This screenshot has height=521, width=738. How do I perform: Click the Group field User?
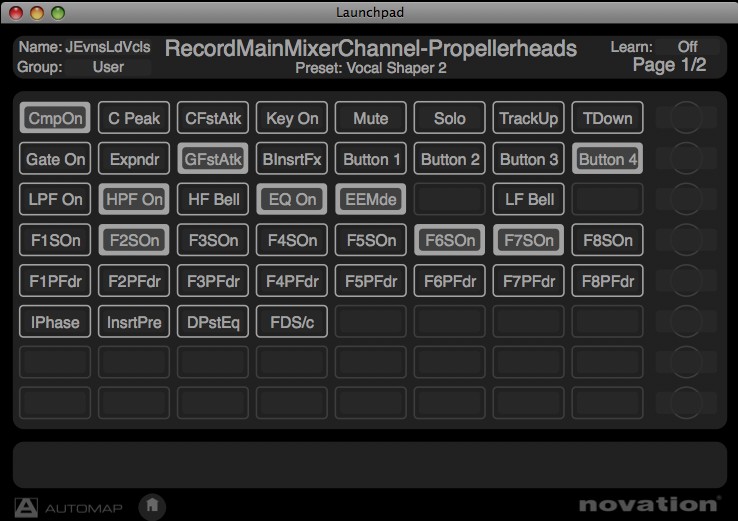[108, 67]
